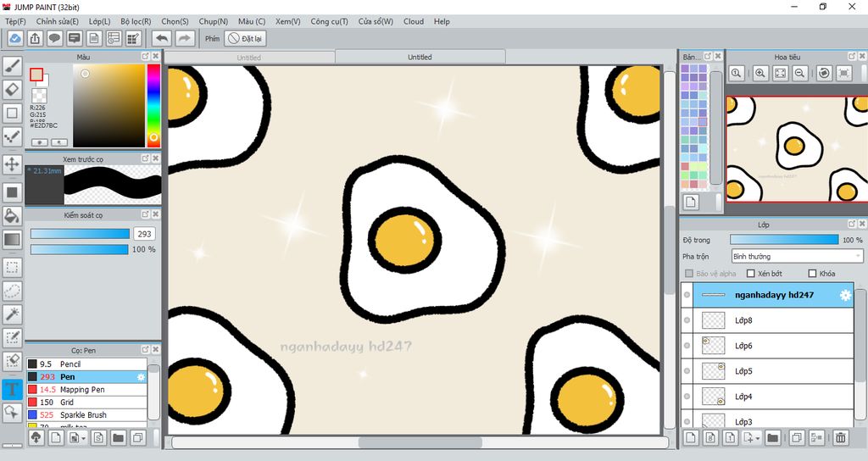Image resolution: width=868 pixels, height=461 pixels.
Task: Select the Move tool
Action: (12, 164)
